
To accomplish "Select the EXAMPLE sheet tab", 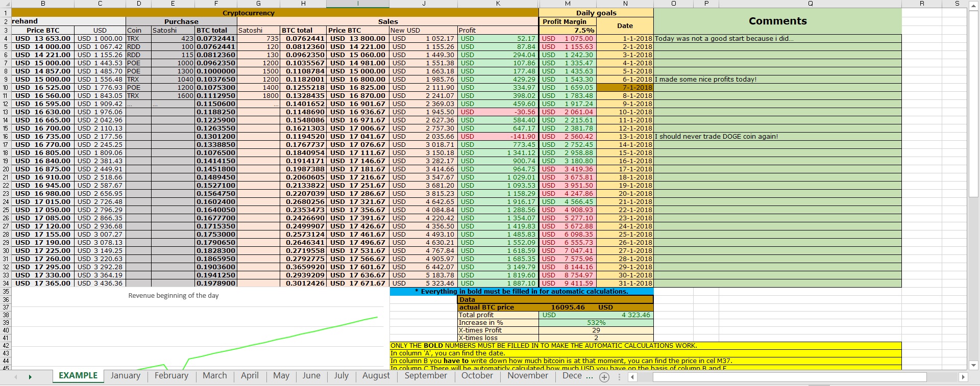I will (78, 375).
